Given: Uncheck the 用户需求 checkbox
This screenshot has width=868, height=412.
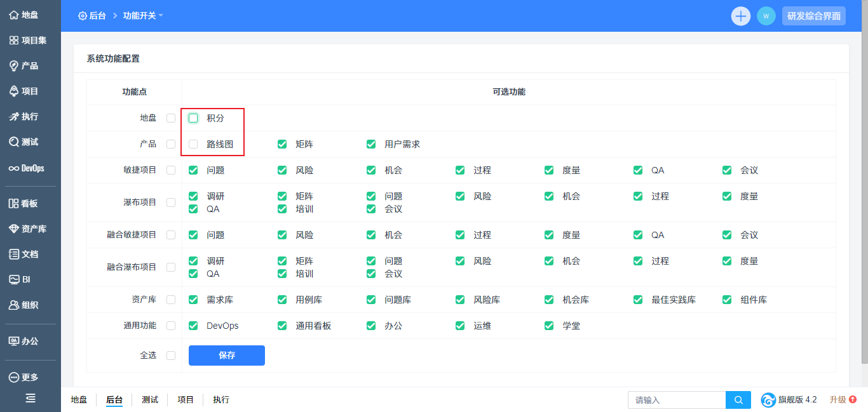Looking at the screenshot, I should pos(371,144).
